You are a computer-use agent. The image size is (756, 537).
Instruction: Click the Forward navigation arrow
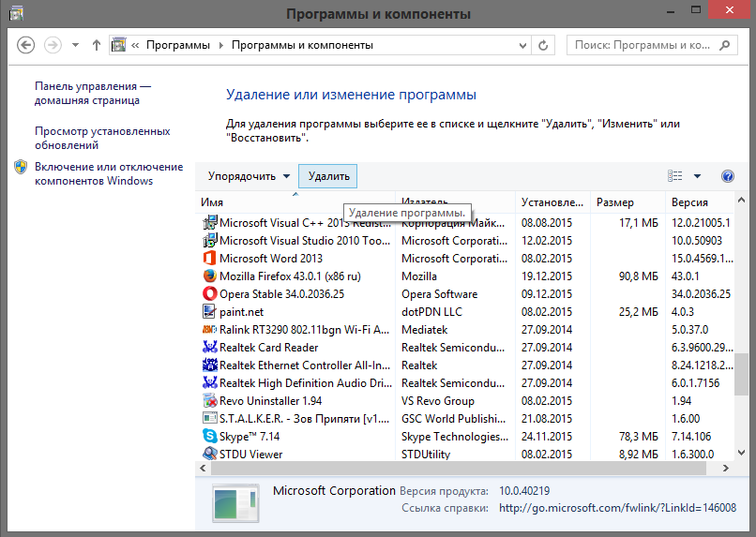tap(53, 45)
